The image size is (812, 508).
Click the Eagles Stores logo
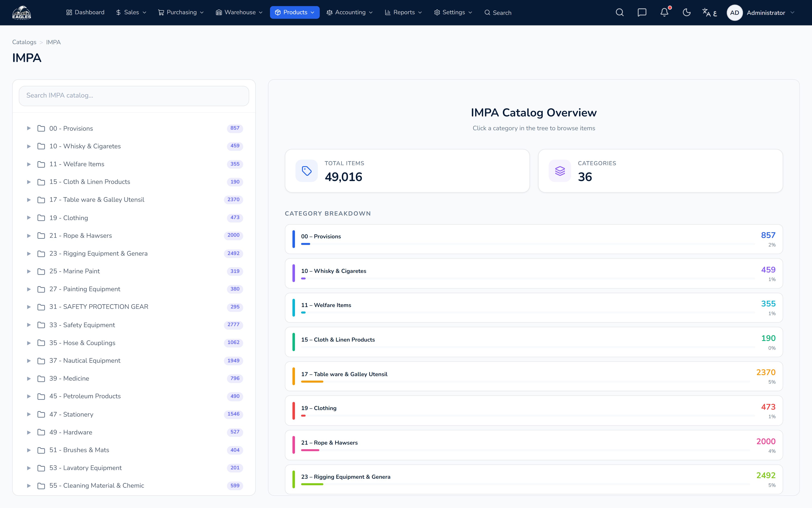pos(22,13)
